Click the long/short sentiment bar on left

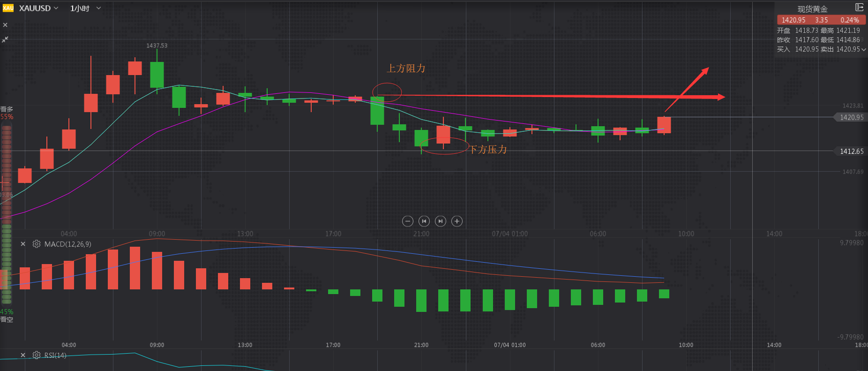coord(6,213)
